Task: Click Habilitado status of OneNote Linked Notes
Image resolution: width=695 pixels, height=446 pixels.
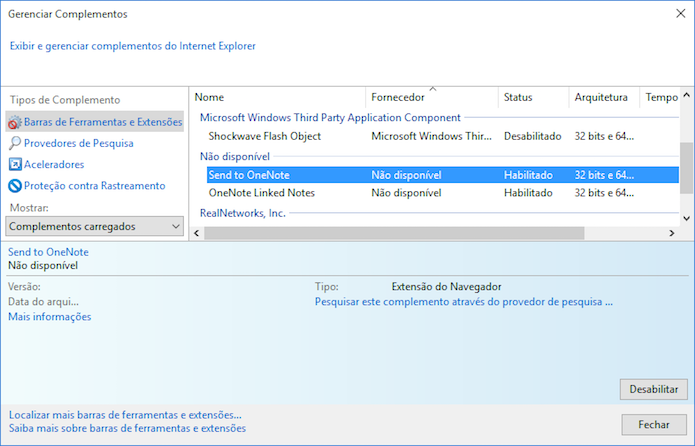Action: coord(528,193)
